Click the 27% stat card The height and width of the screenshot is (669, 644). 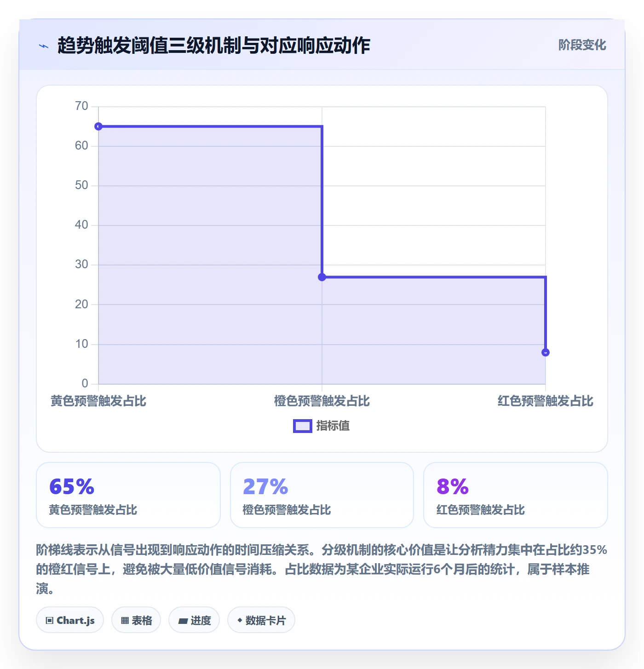(x=322, y=495)
